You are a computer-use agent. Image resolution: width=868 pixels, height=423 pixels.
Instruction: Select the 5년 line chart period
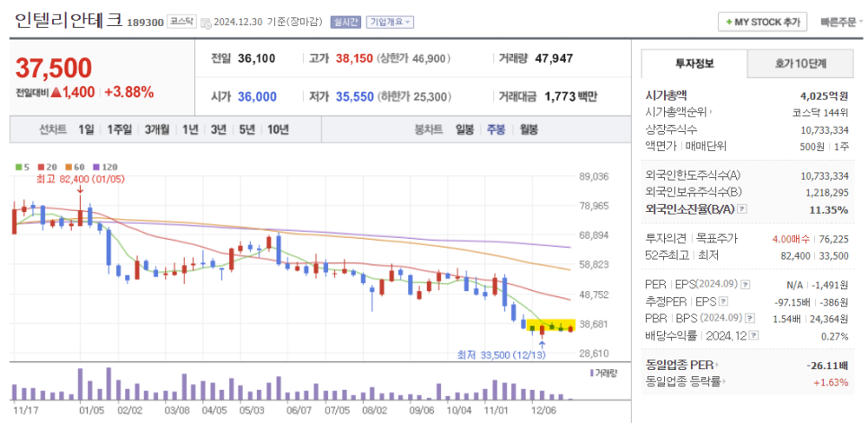247,130
